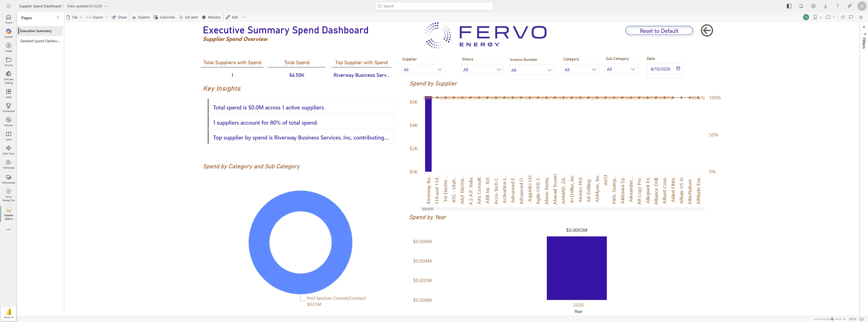The image size is (868, 322).
Task: Open the Supplier filter dropdown
Action: coord(440,70)
